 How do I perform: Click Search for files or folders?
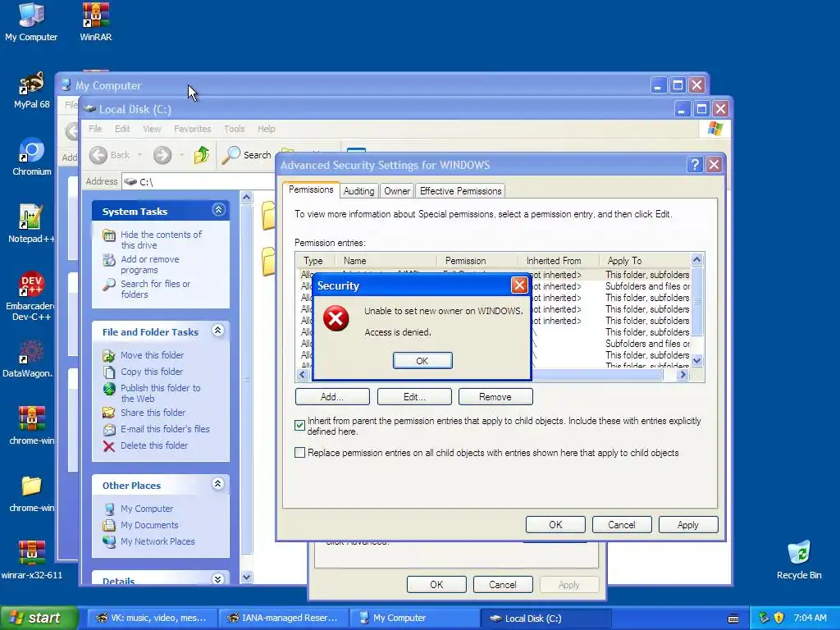(155, 290)
